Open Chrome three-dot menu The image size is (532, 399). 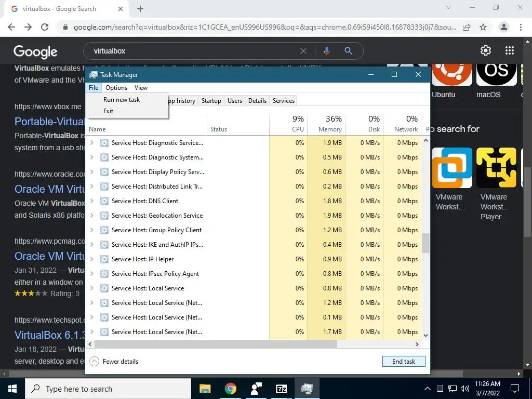tap(521, 27)
